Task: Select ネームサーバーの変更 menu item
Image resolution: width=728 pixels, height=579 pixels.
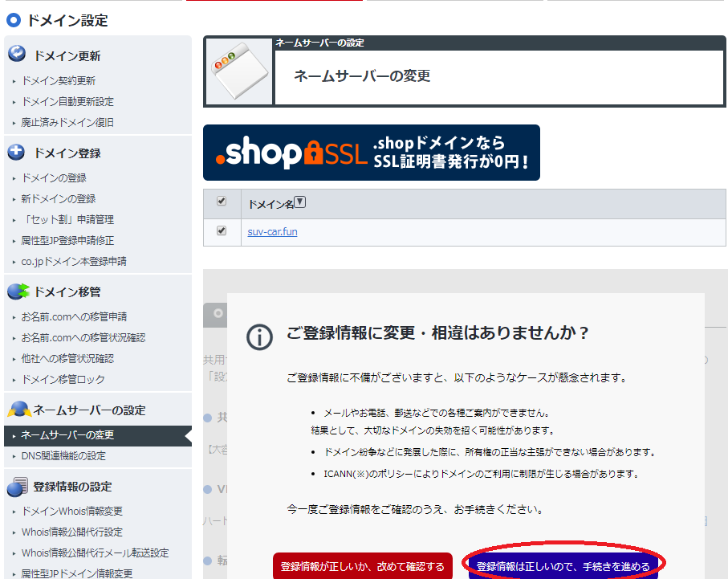Action: click(x=67, y=435)
